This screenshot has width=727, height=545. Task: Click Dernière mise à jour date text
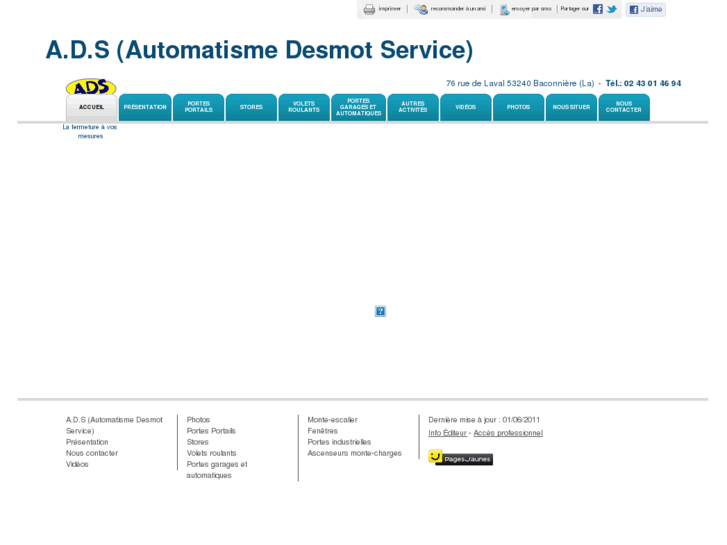tap(484, 420)
